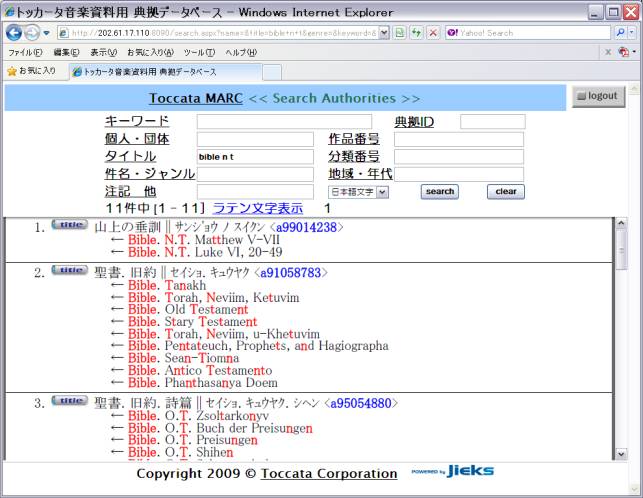
Task: Open the 編集(E) menu
Action: pyautogui.click(x=66, y=53)
